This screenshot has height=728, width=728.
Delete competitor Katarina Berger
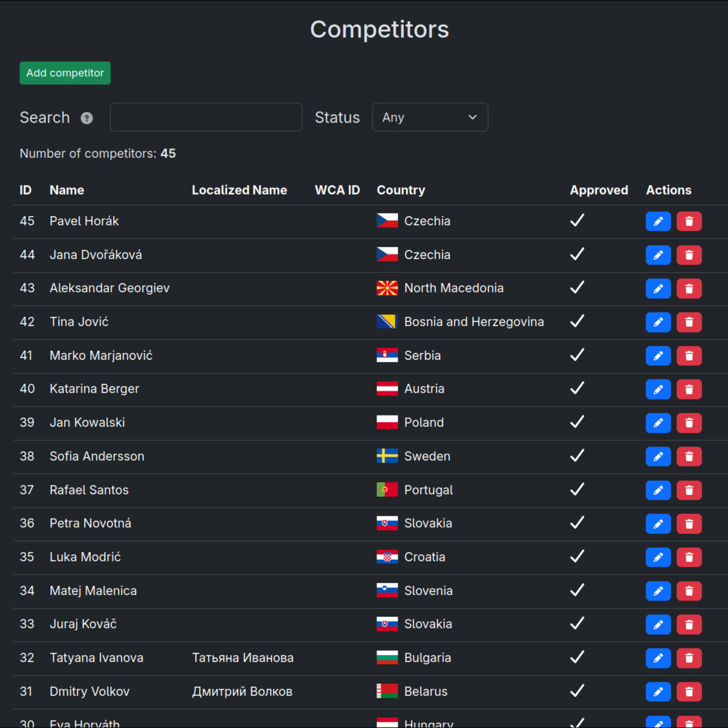point(689,389)
